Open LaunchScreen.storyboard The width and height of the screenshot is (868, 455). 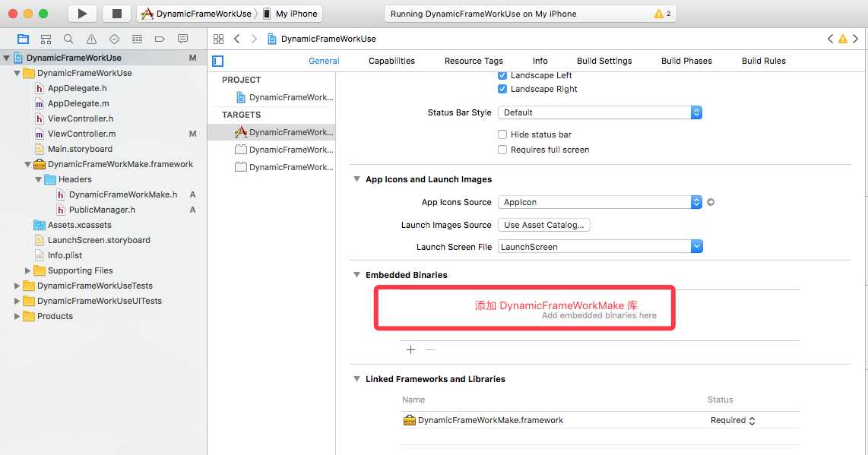(93, 240)
